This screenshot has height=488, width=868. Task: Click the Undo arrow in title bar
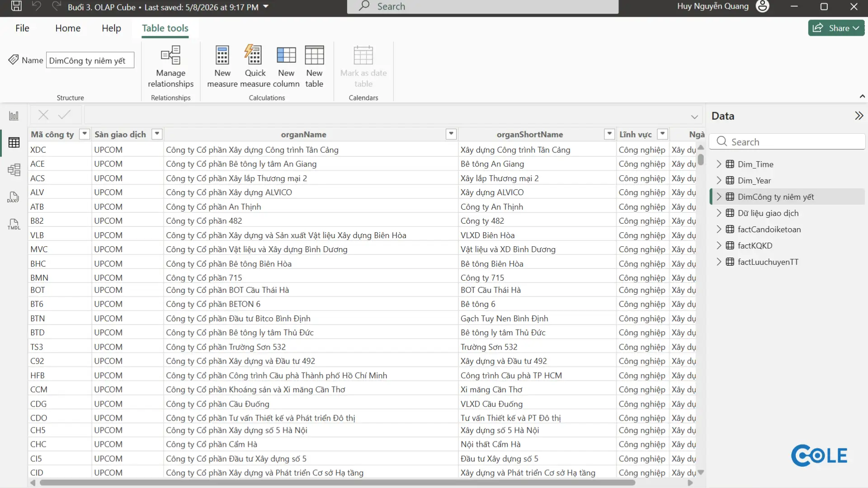[37, 6]
